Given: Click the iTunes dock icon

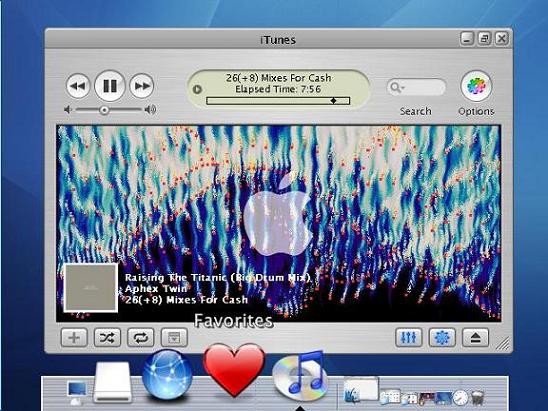Looking at the screenshot, I should coord(300,376).
